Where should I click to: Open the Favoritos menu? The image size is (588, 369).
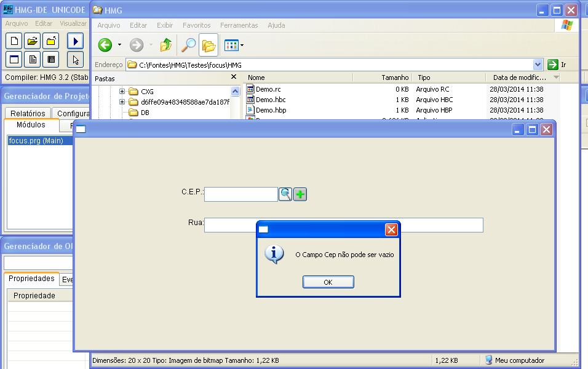[x=196, y=25]
